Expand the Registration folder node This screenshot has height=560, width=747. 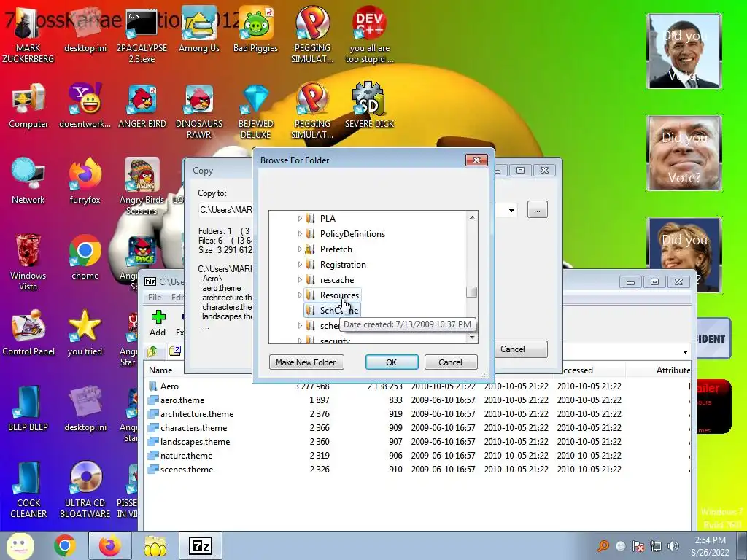pos(300,264)
